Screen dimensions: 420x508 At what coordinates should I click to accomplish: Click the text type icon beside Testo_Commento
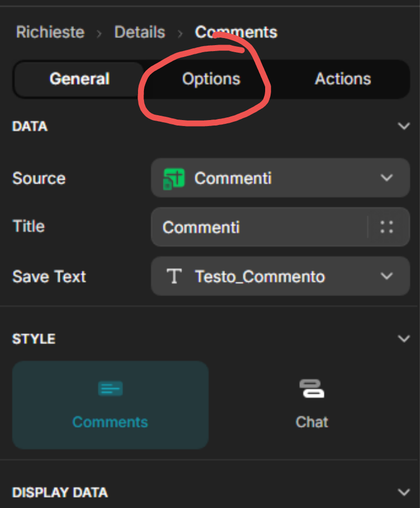(174, 277)
